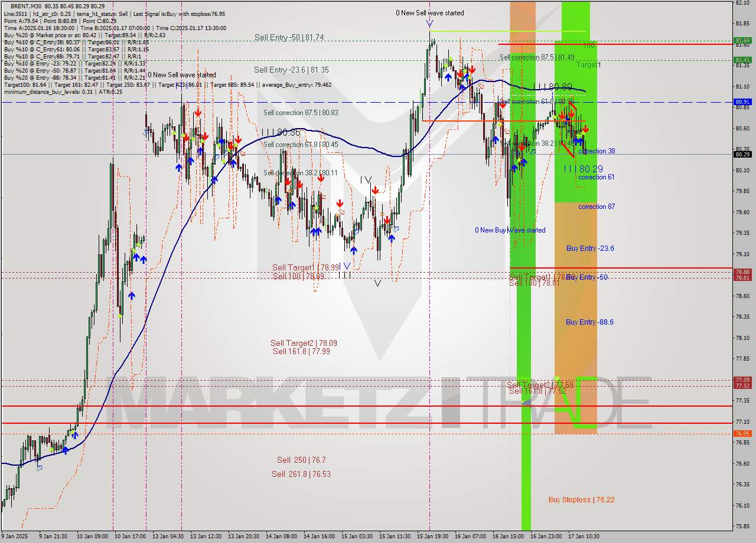Select the 'Sell Target2 | 78.09' label
756x543 pixels.
pos(304,343)
